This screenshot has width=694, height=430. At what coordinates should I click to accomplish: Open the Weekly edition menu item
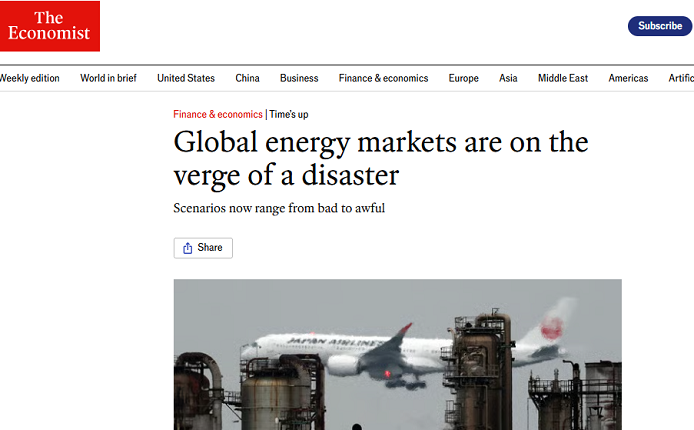29,78
